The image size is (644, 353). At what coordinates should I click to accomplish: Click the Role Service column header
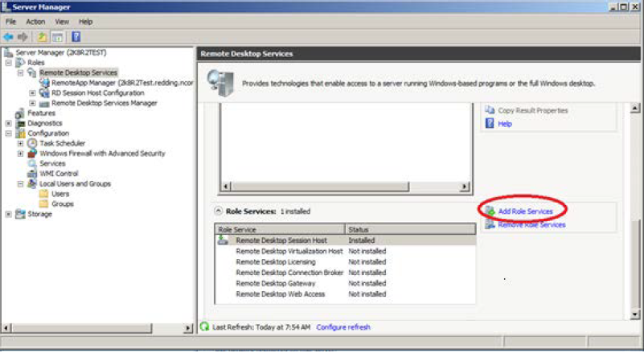pos(280,229)
